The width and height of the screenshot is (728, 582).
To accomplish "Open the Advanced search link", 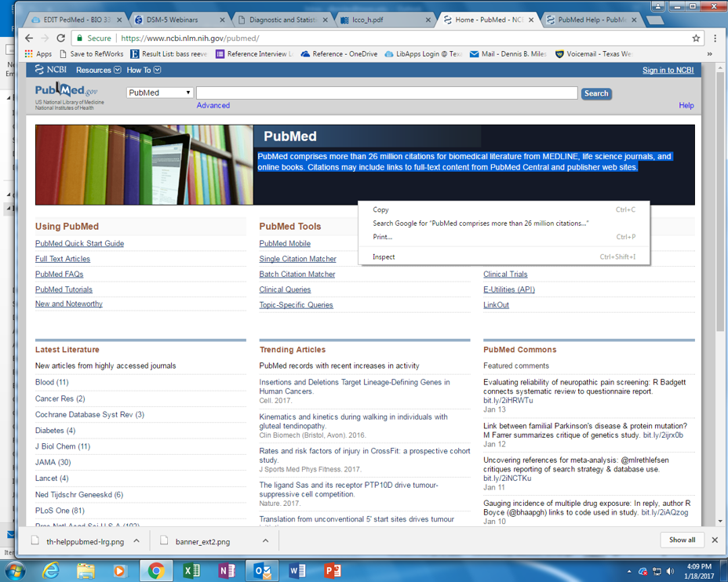I will point(213,105).
